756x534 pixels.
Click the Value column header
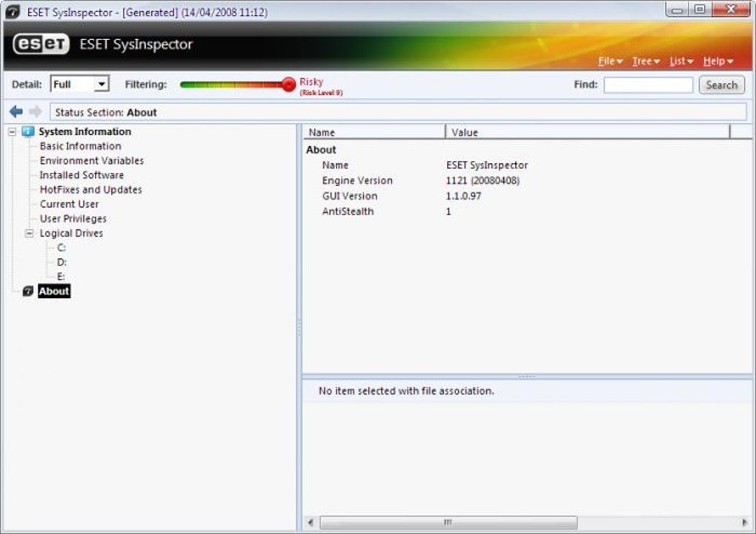(588, 132)
